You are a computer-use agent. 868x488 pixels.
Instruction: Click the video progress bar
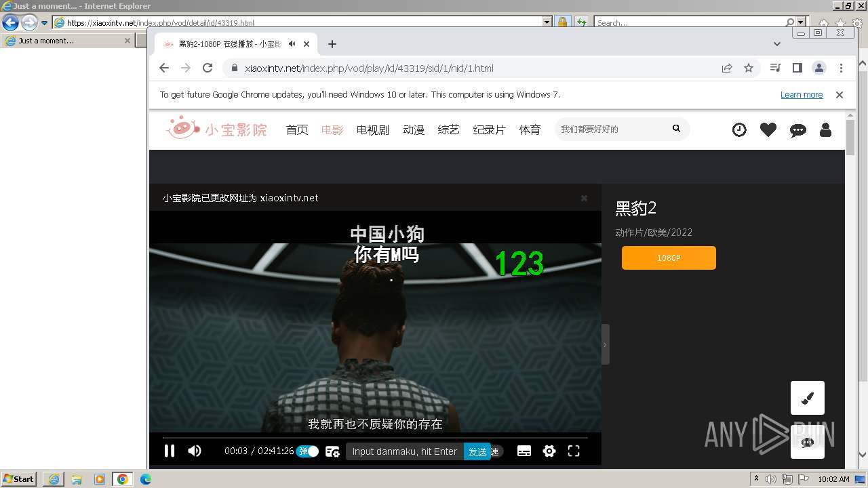coord(375,437)
